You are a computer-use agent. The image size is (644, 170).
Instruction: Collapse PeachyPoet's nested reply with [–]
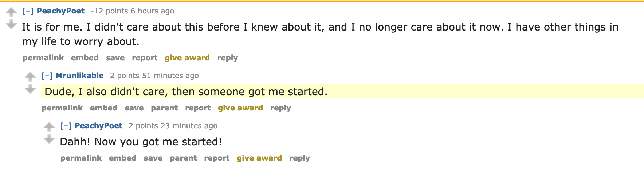tap(66, 126)
